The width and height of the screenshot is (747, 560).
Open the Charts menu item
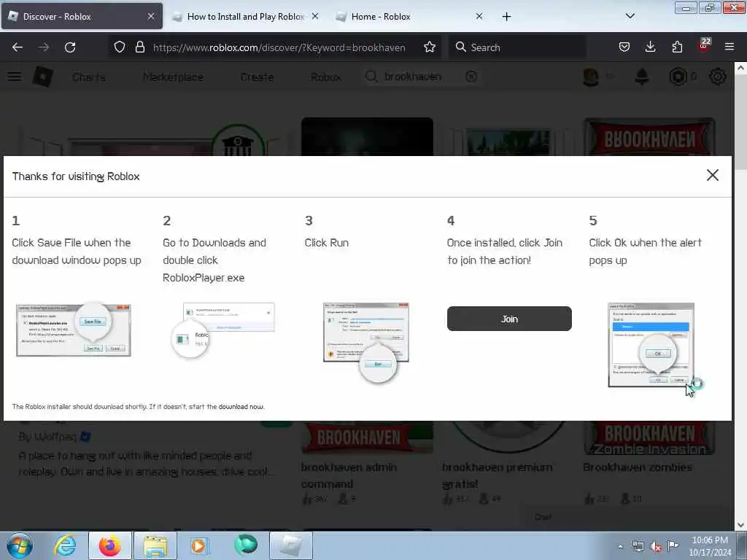[x=88, y=77]
